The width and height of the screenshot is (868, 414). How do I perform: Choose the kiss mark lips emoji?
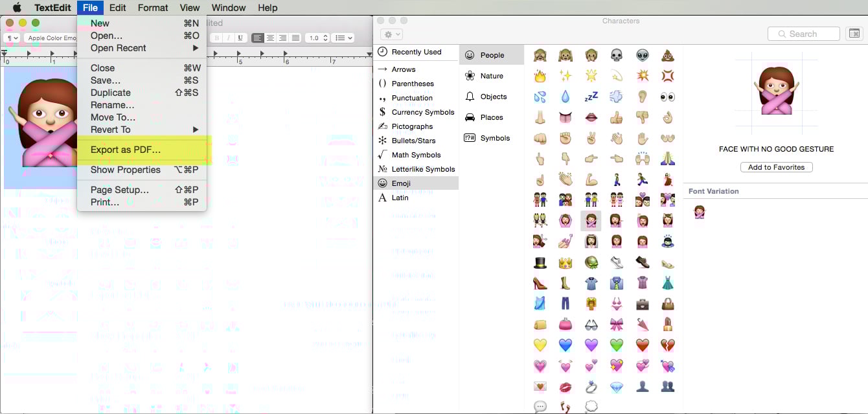(x=565, y=387)
